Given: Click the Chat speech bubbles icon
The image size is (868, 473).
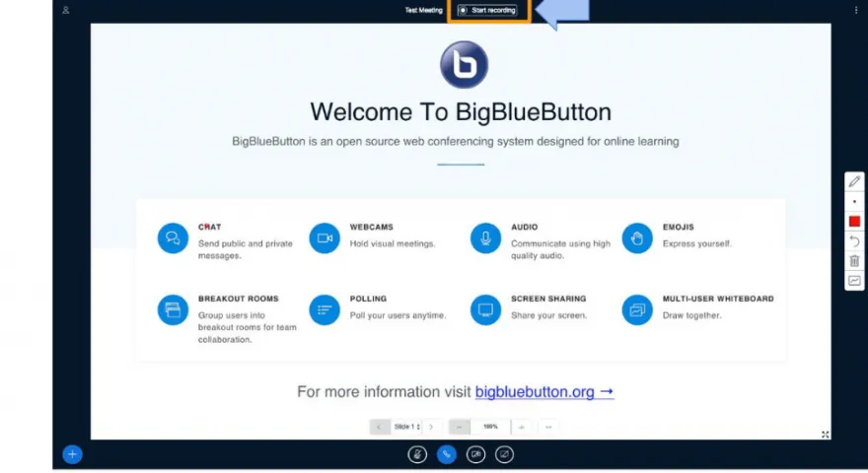Looking at the screenshot, I should 173,237.
